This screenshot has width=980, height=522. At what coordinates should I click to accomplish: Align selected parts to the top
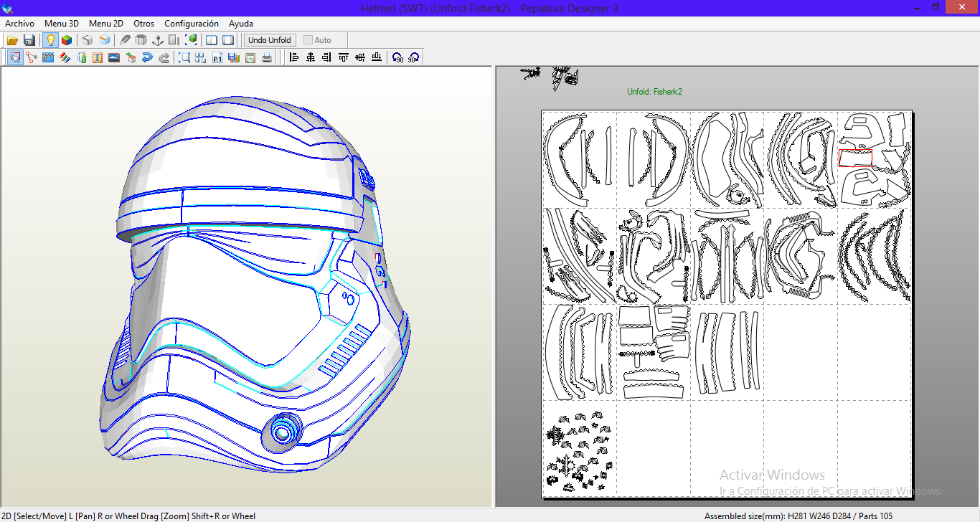pos(344,58)
